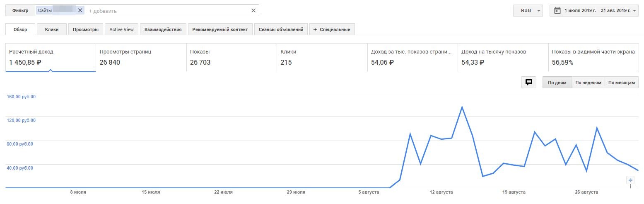Click the plus marker on chart
Image resolution: width=644 pixels, height=204 pixels.
pos(630,180)
